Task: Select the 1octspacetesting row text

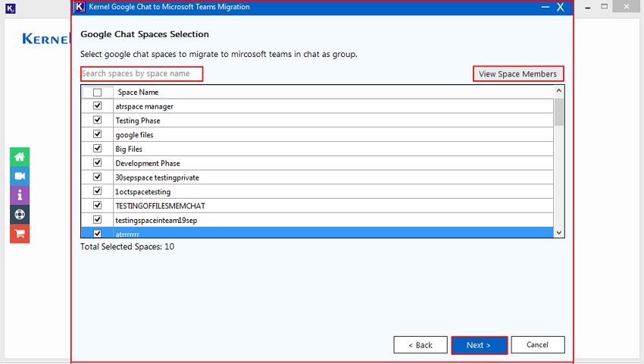Action: click(x=143, y=192)
